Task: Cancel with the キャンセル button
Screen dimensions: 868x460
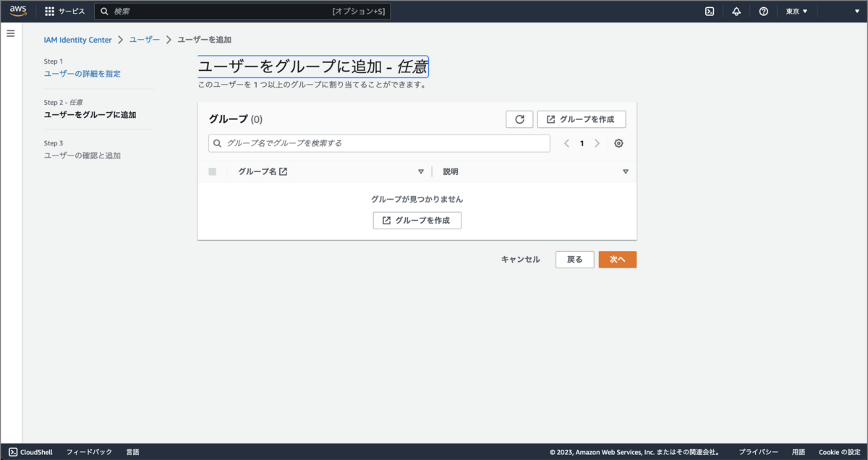Action: pos(521,260)
